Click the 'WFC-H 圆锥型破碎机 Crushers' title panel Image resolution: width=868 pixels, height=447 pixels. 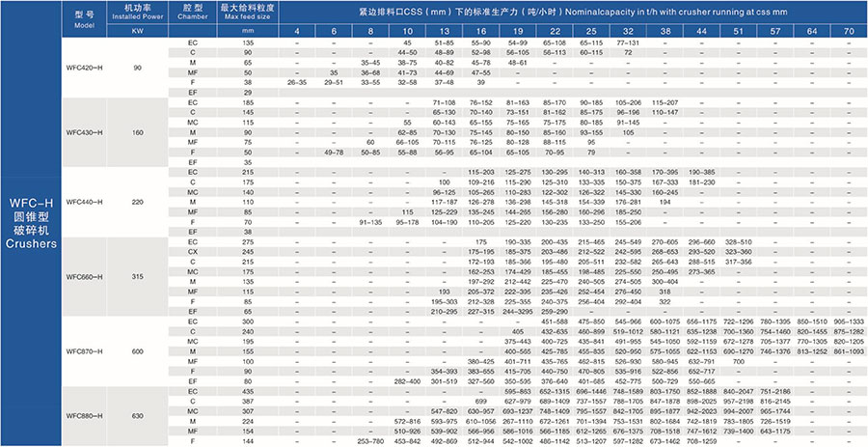coord(31,223)
